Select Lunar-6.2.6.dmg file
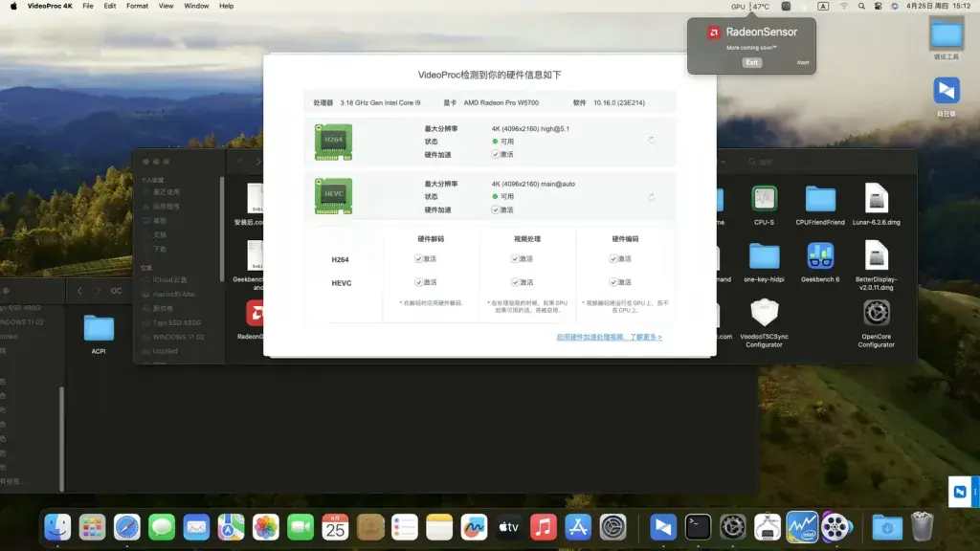 [x=877, y=205]
